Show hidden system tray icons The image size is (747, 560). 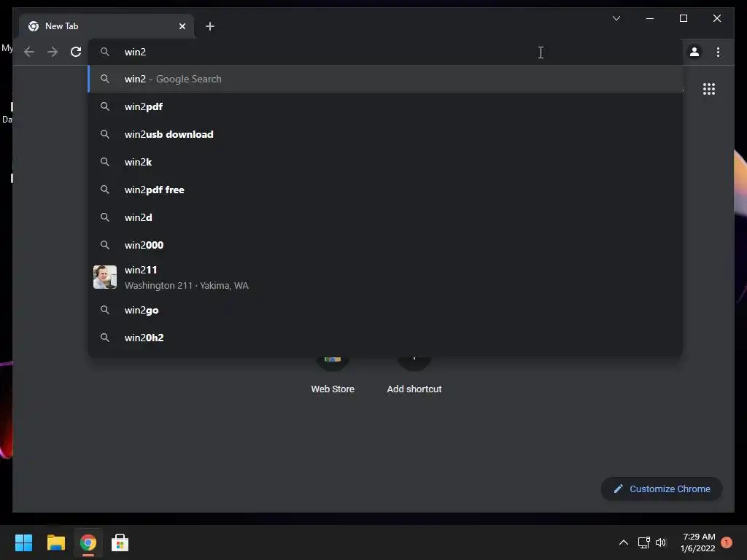(623, 542)
